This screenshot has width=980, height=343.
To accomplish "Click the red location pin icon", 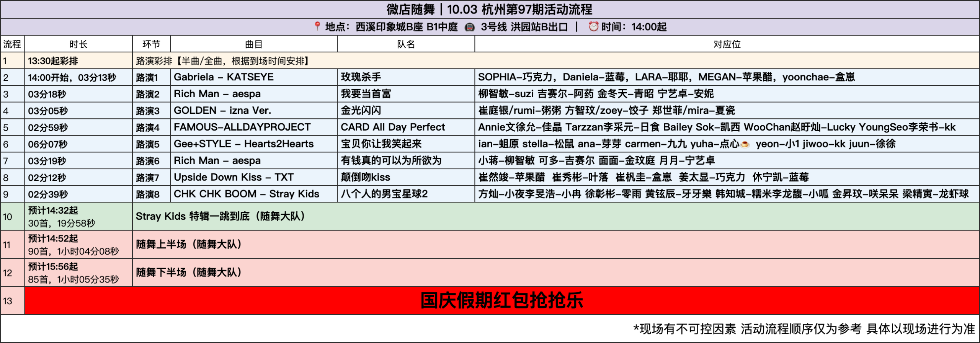I will click(x=317, y=26).
